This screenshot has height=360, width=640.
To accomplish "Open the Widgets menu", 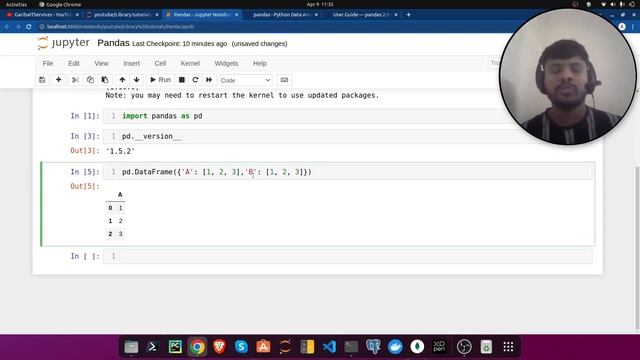I will point(226,64).
